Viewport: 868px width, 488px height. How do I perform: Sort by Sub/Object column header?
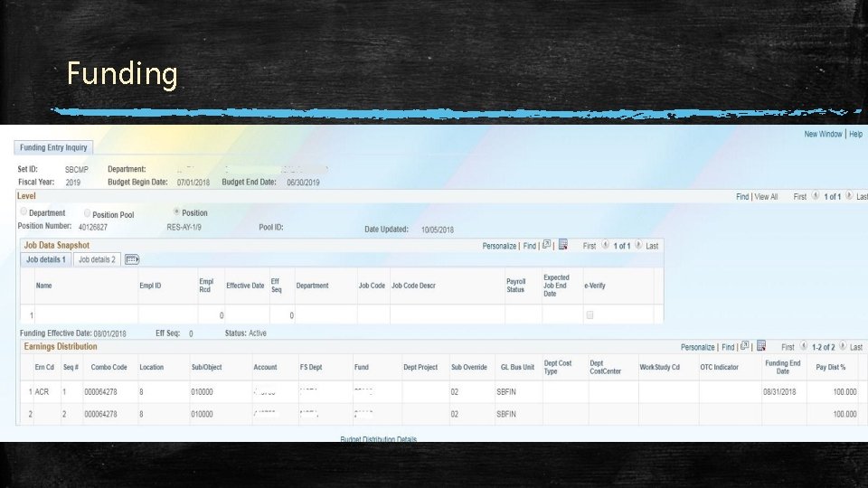pyautogui.click(x=206, y=368)
